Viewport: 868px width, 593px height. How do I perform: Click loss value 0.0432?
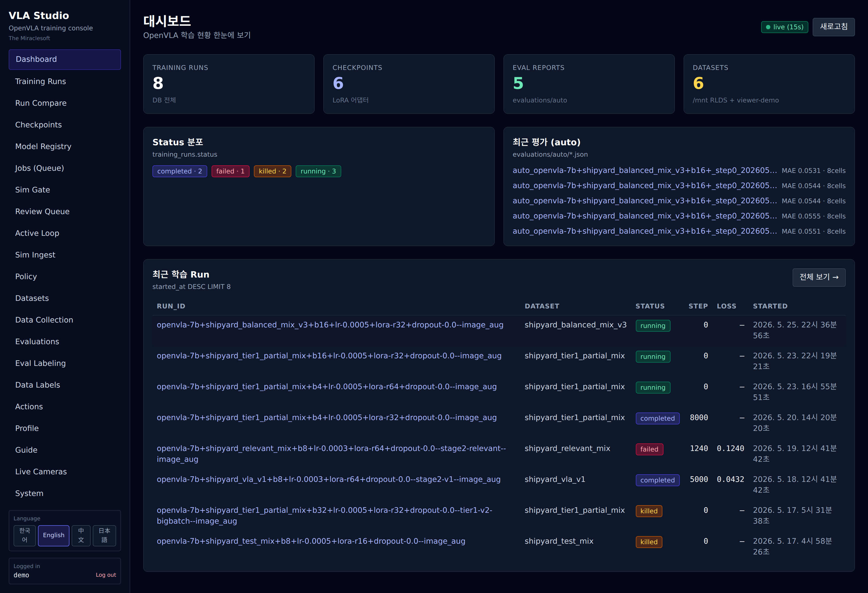point(730,479)
